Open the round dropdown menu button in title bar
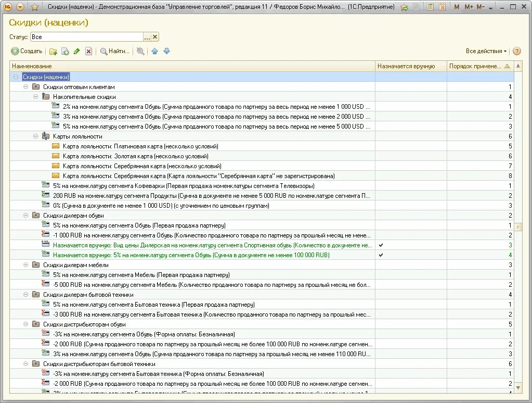Screen dimensions: 532x403 pyautogui.click(x=20, y=7)
